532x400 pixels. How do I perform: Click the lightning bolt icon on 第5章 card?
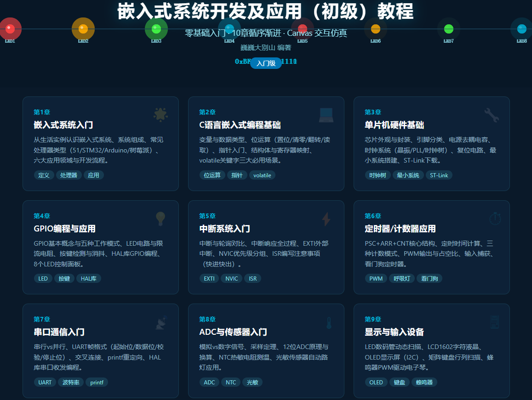pos(326,219)
